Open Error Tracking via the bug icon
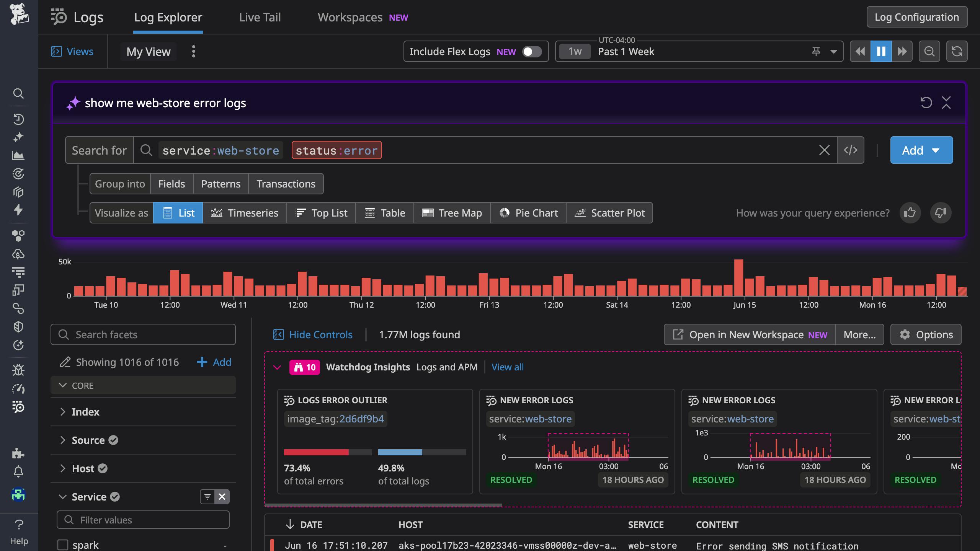The image size is (980, 551). point(18,370)
